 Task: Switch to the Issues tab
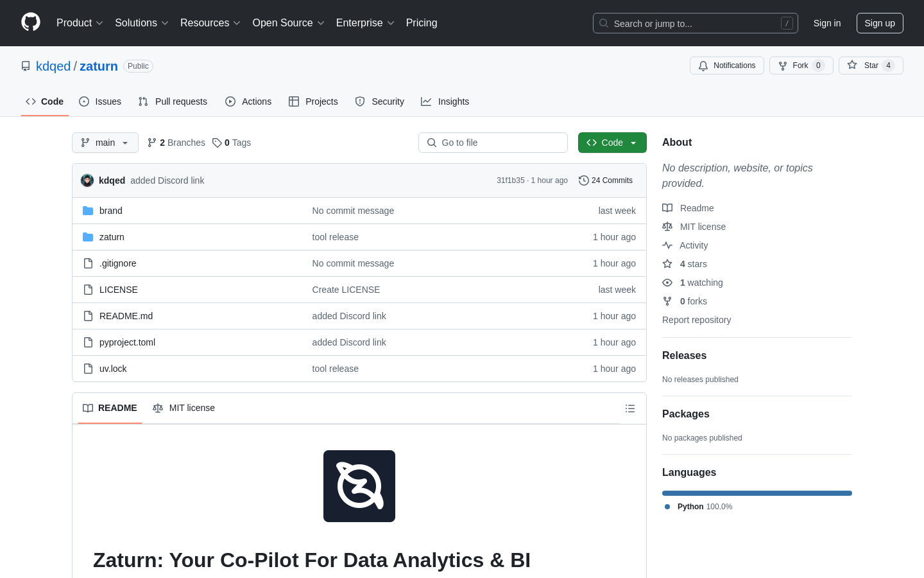[x=100, y=101]
